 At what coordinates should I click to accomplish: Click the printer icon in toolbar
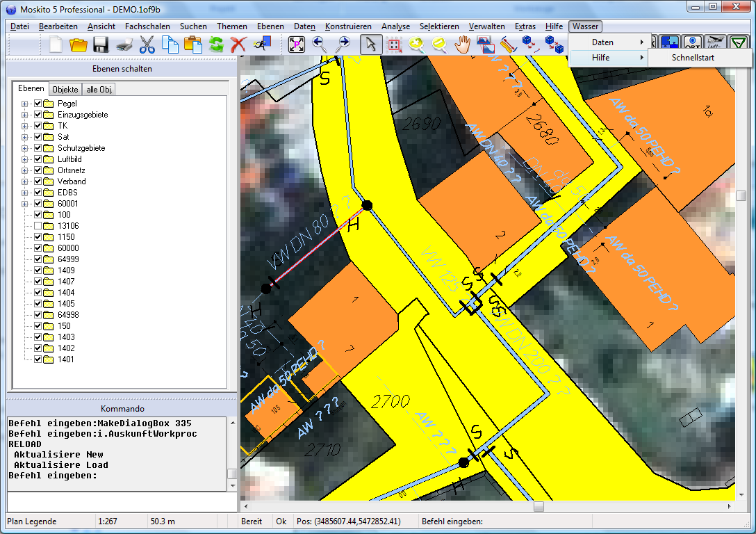pos(124,45)
